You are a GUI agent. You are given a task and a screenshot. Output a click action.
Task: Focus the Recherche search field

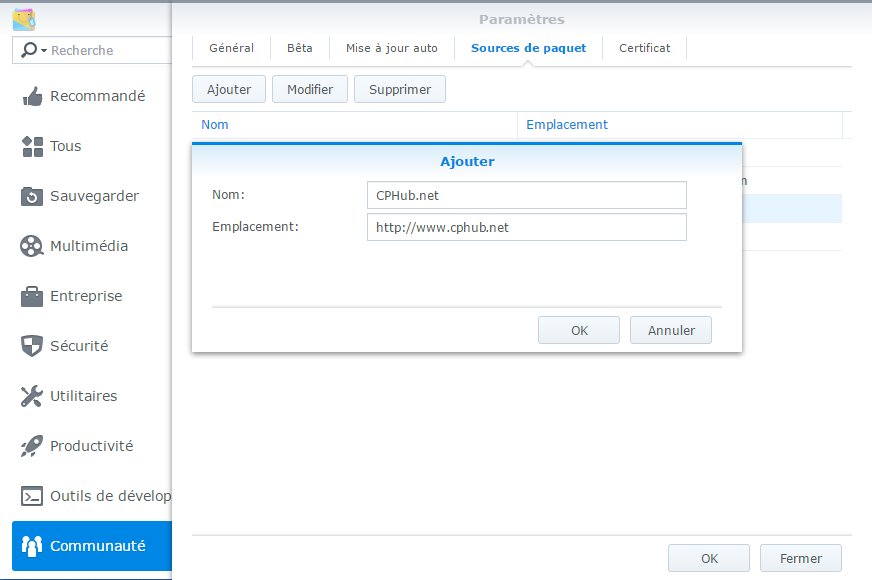pos(92,50)
